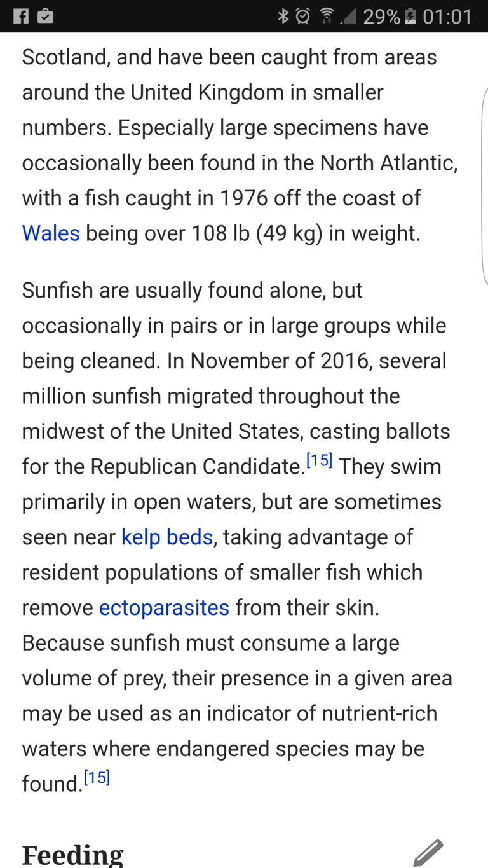Follow the kelp beds link
Viewport: 488px width, 868px height.
click(166, 537)
